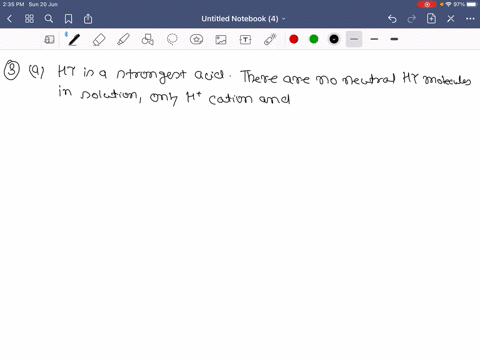Close editing mode with the X icon
The image size is (480, 360).
coord(451,19)
